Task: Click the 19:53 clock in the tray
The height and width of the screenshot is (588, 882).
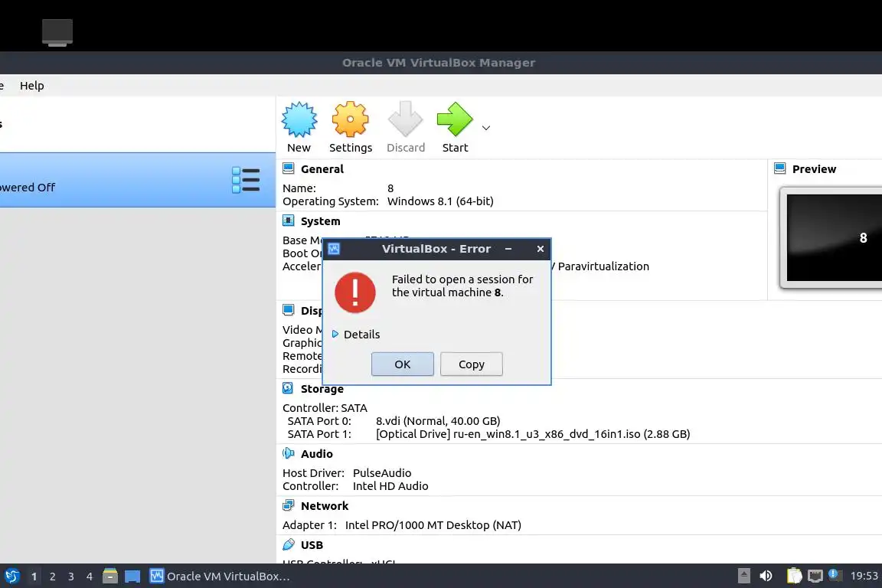Action: (x=864, y=576)
